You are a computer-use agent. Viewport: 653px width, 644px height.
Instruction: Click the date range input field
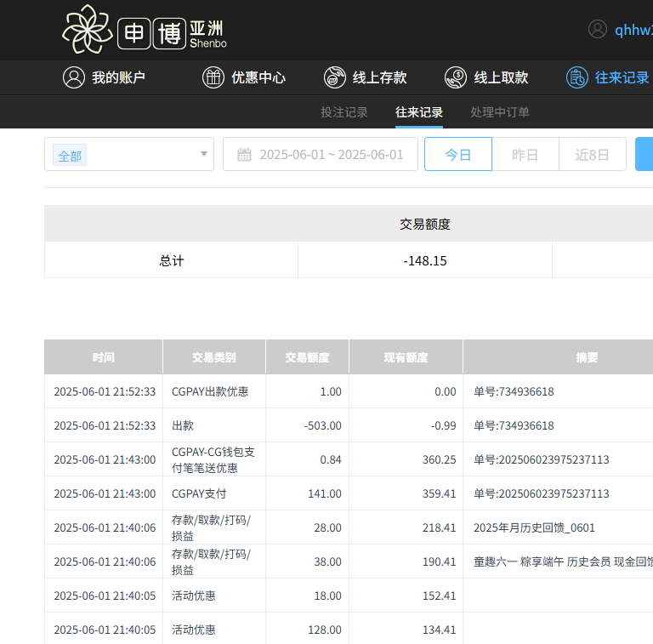(331, 155)
